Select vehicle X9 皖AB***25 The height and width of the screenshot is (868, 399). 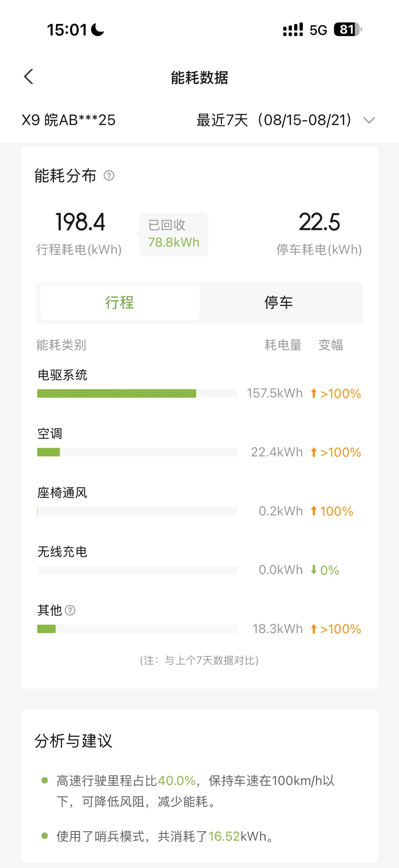pyautogui.click(x=68, y=120)
